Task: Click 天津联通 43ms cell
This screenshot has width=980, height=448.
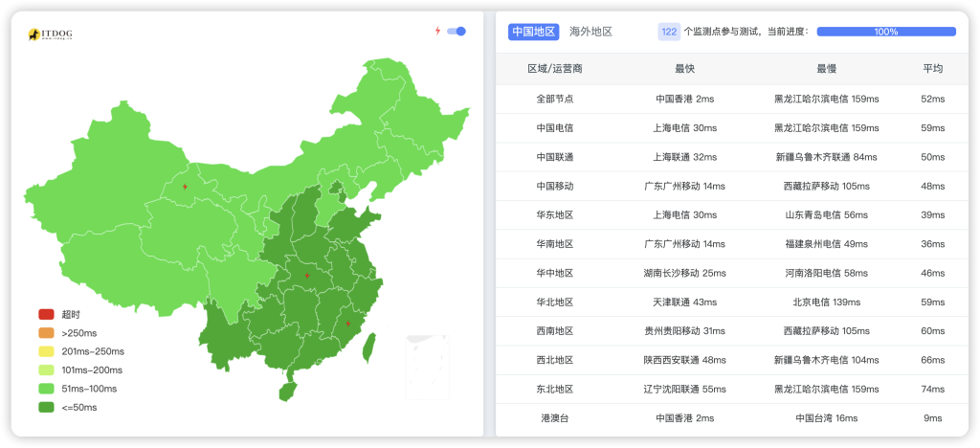Action: pos(685,302)
